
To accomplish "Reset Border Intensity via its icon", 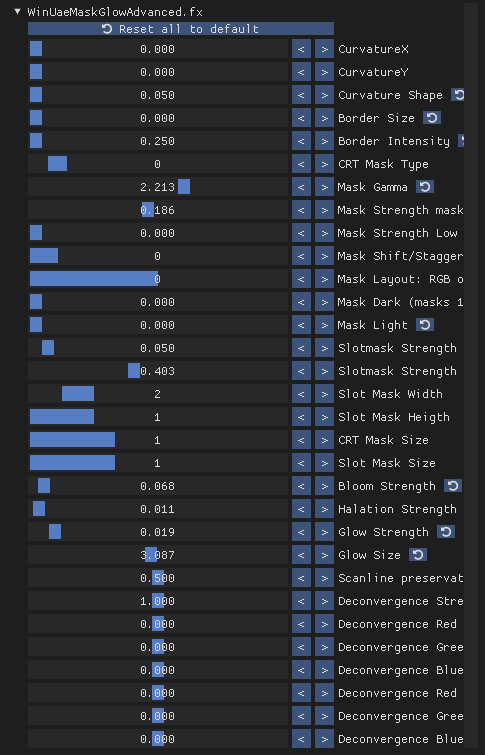I will 461,141.
